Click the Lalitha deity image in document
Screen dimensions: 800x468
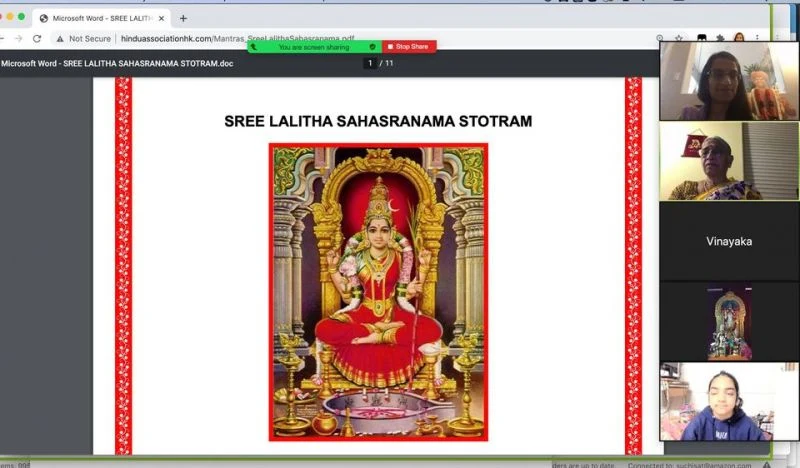pyautogui.click(x=379, y=292)
